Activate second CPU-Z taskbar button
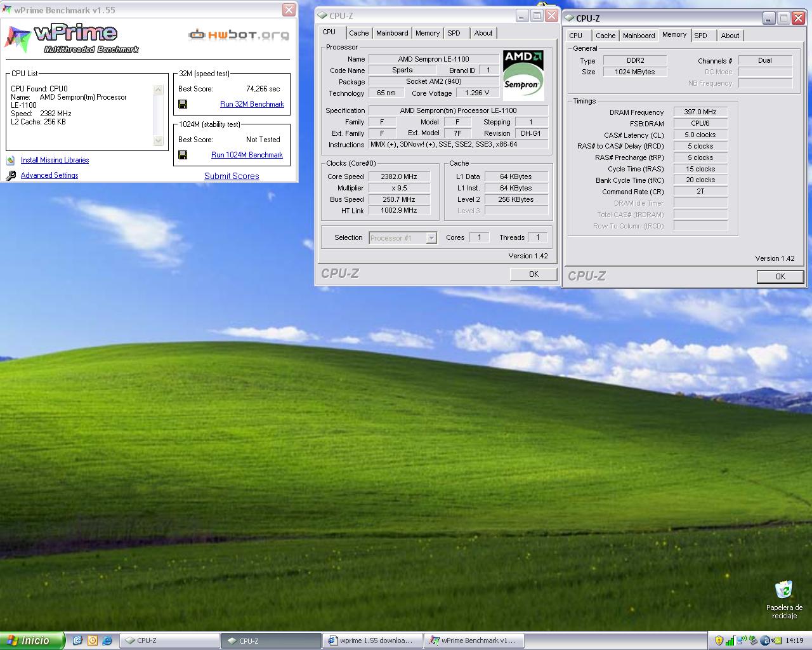This screenshot has width=812, height=650. point(271,640)
